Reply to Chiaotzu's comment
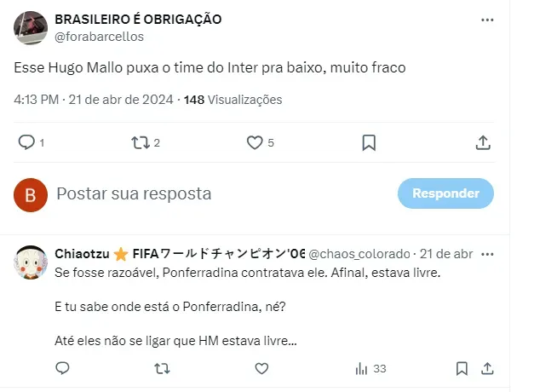Image resolution: width=534 pixels, height=392 pixels. [x=62, y=368]
